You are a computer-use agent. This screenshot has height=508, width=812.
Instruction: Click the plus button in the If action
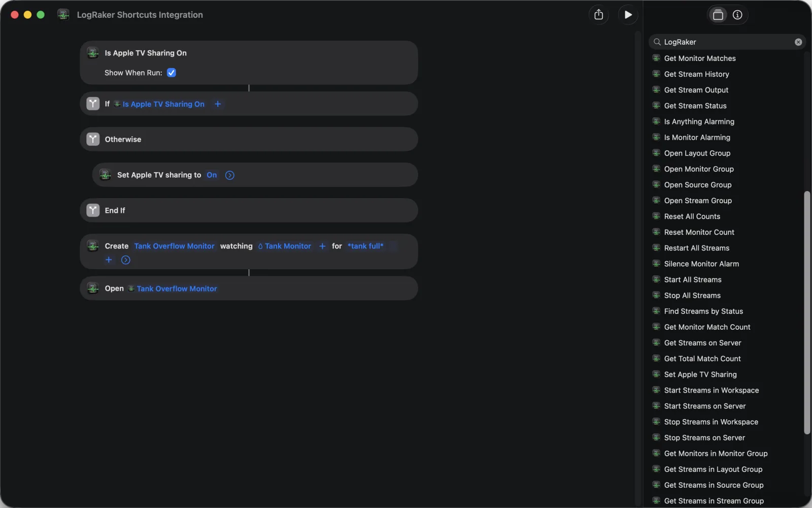(218, 104)
